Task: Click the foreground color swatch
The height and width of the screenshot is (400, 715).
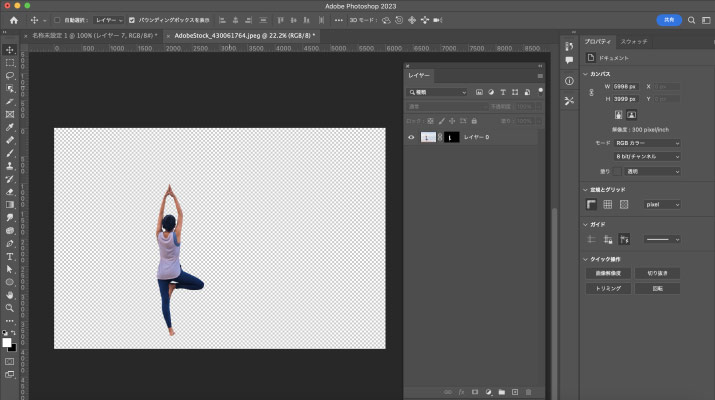Action: [7, 342]
